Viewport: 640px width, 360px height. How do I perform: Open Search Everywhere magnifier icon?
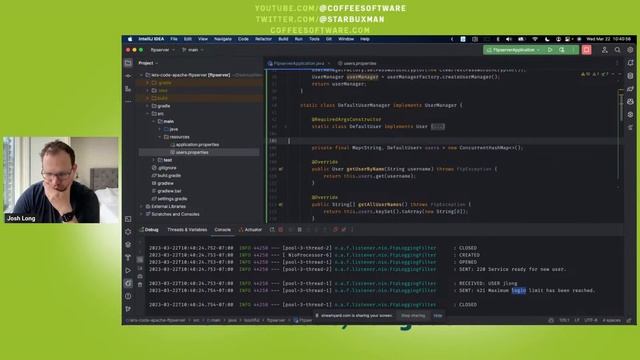click(618, 50)
